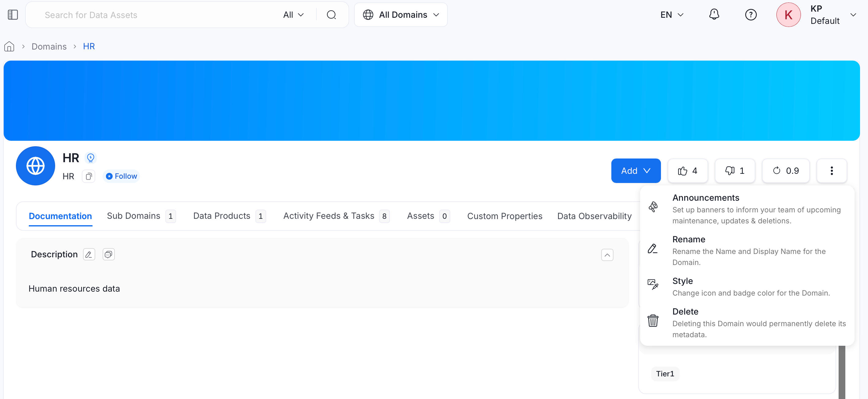Open the Data Observability tab
Screen dimensions: 868x399
pyautogui.click(x=594, y=216)
